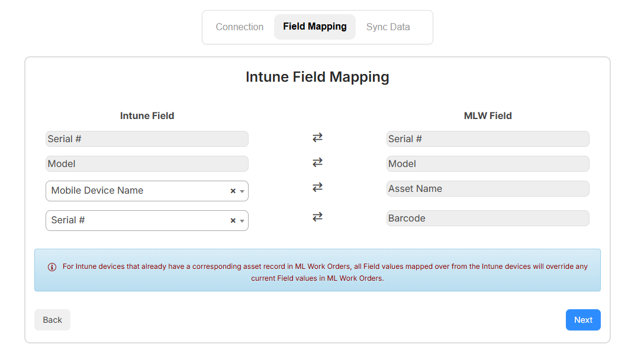Go to the Sync Data tab
The width and height of the screenshot is (644, 350).
click(388, 27)
